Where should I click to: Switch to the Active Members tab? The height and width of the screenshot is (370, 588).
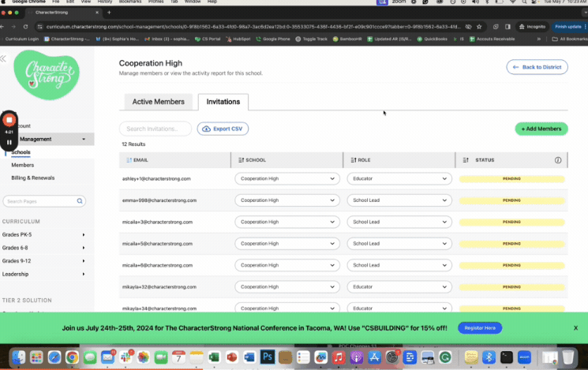(x=158, y=102)
